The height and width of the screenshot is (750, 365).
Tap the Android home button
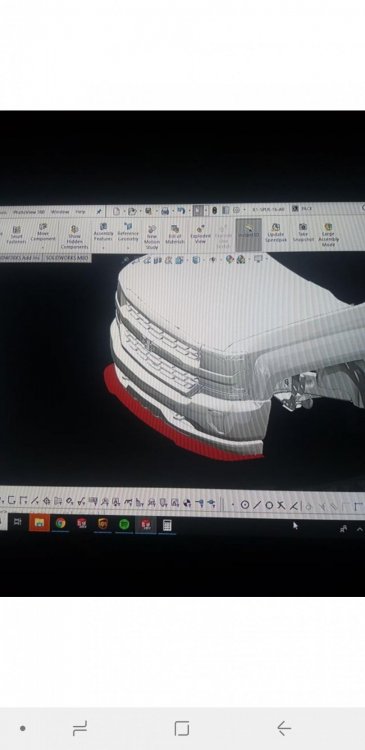pos(182,728)
